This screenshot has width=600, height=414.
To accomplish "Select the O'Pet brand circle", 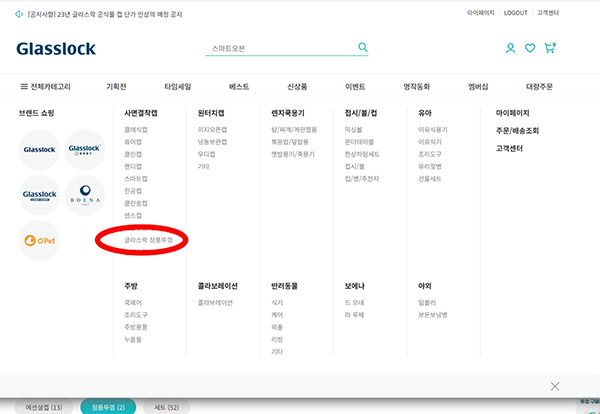I will pos(39,241).
